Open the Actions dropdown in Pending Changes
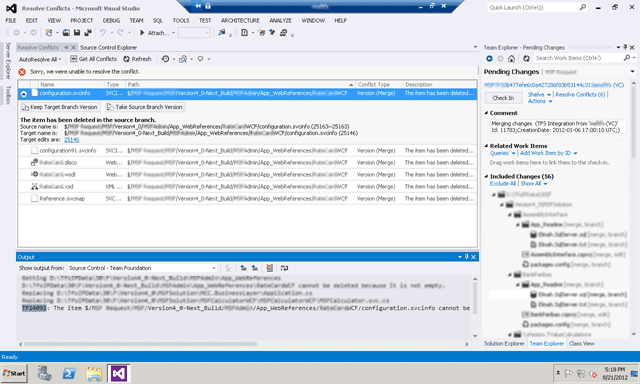 tap(540, 101)
